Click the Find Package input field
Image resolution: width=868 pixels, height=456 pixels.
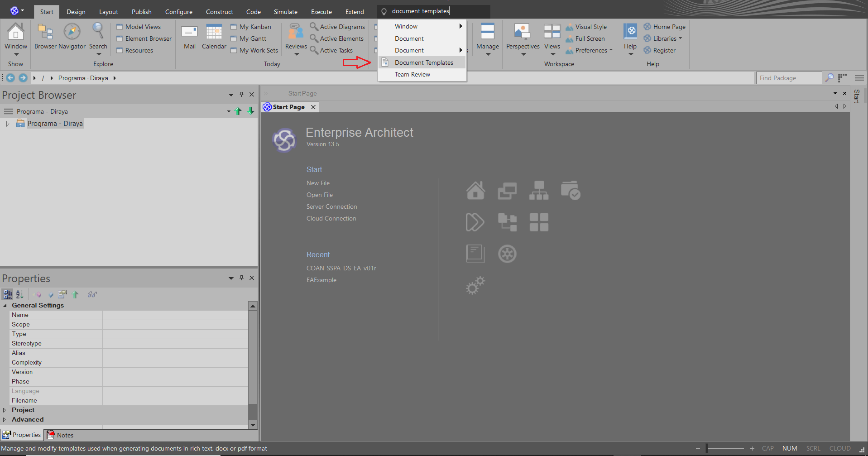tap(789, 78)
